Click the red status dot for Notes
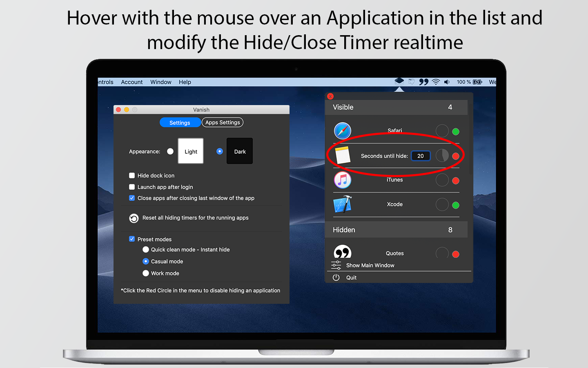588x368 pixels. point(456,156)
